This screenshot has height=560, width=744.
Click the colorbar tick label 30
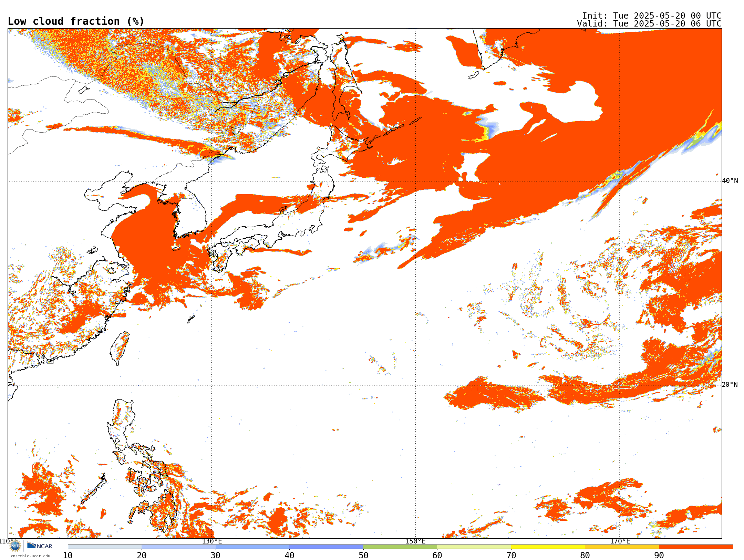(216, 556)
